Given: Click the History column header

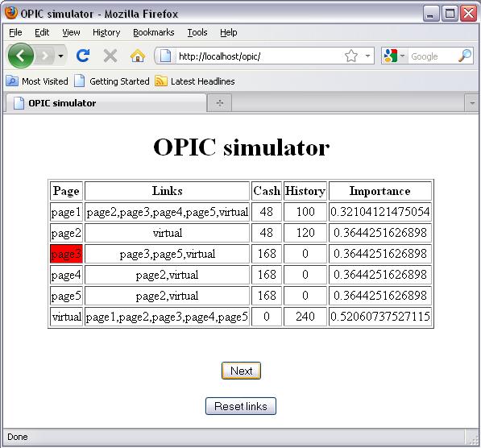Looking at the screenshot, I should (305, 191).
